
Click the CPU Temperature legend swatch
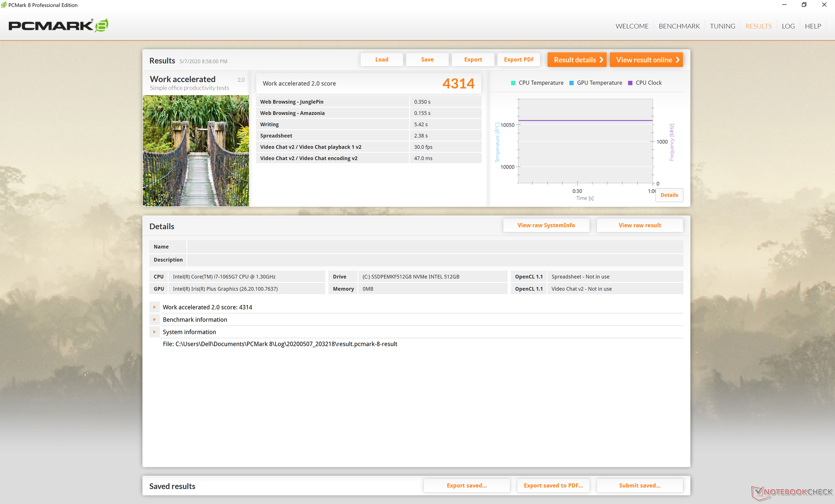513,83
